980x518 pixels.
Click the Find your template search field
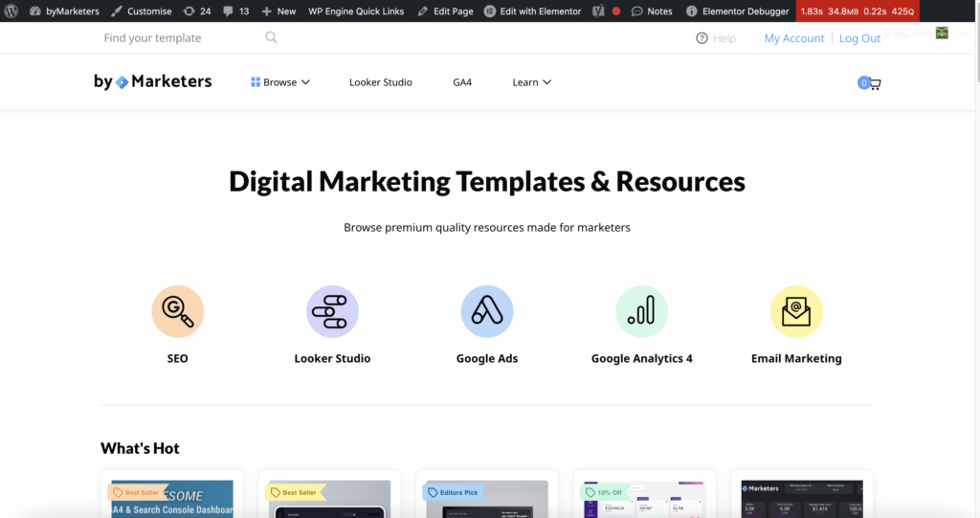(182, 38)
